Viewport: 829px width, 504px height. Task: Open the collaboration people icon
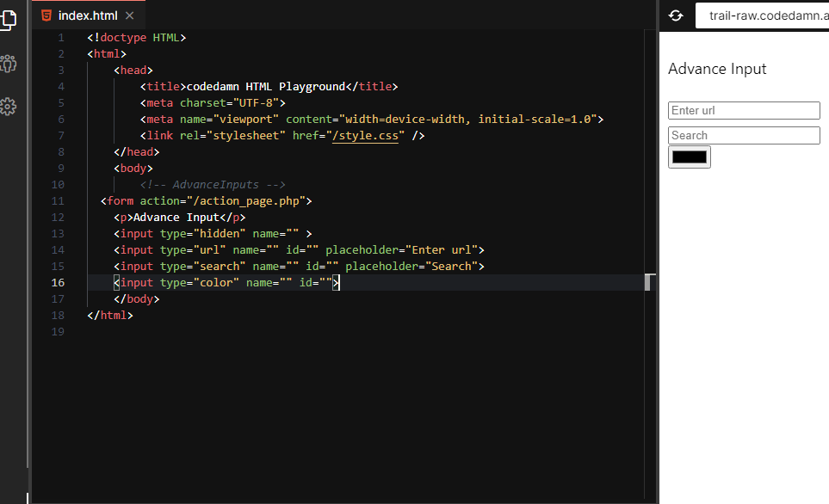click(9, 63)
